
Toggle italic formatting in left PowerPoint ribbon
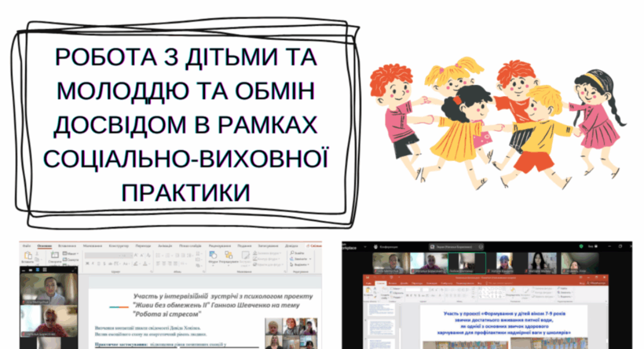click(93, 264)
